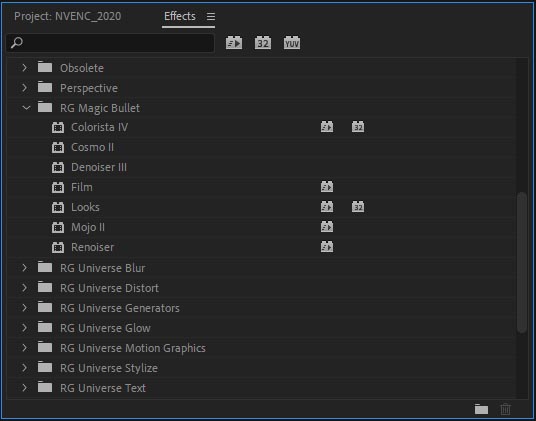Expand the Obsolete folder
Image resolution: width=536 pixels, height=421 pixels.
click(x=25, y=68)
